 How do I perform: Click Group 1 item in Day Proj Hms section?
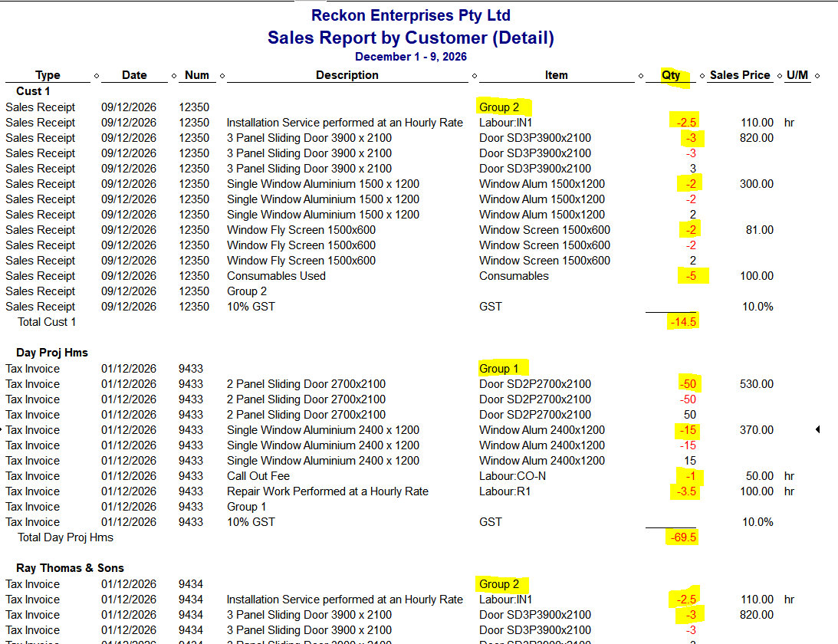click(x=498, y=369)
